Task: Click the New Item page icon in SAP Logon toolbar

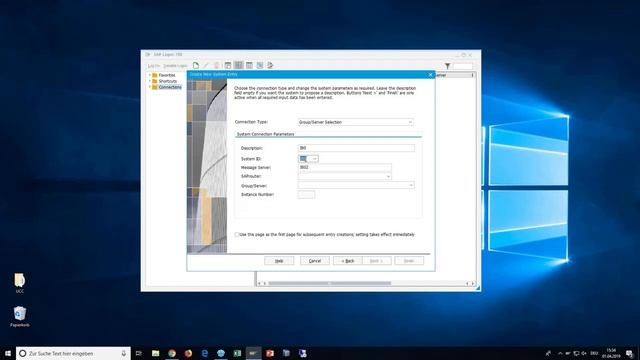Action: pos(196,65)
